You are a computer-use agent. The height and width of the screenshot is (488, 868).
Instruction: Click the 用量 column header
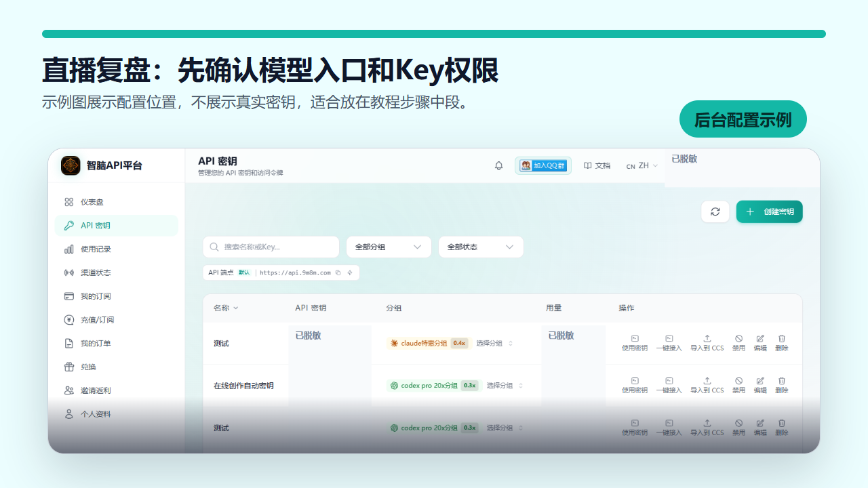[x=554, y=308]
